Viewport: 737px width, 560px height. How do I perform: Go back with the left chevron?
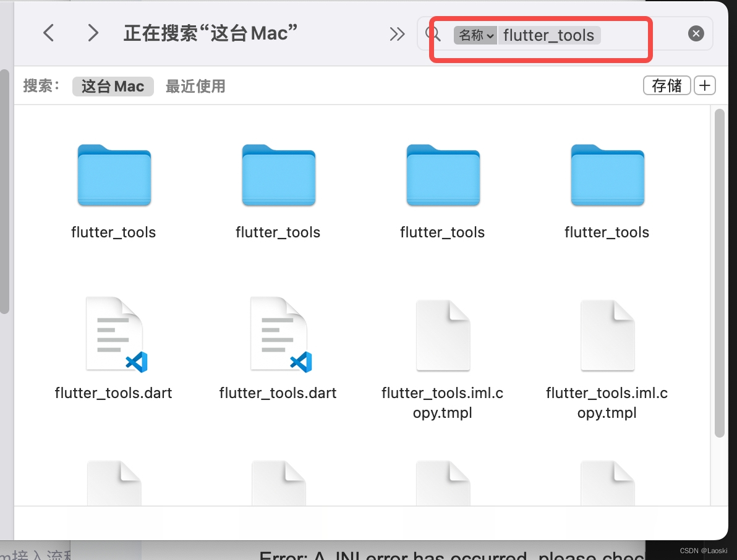coord(48,33)
